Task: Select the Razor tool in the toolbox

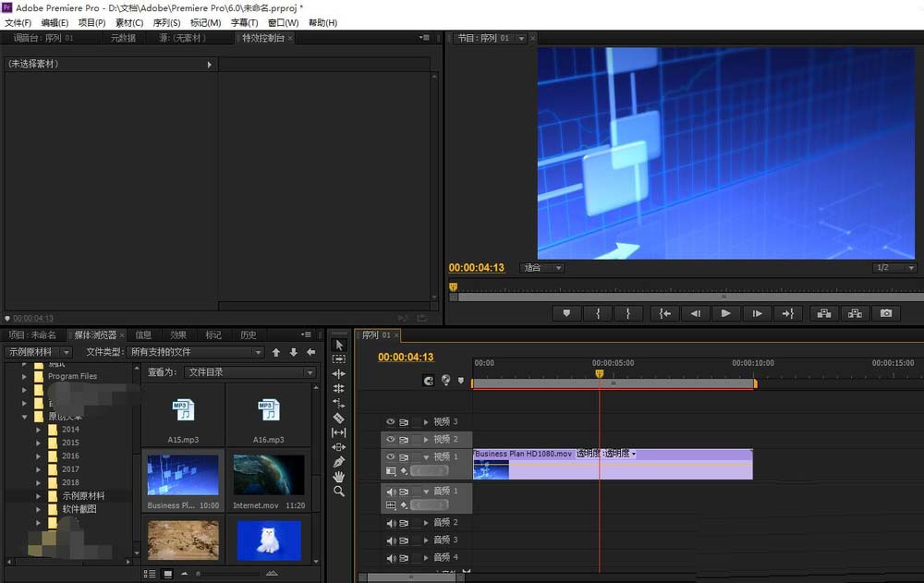Action: pos(339,418)
